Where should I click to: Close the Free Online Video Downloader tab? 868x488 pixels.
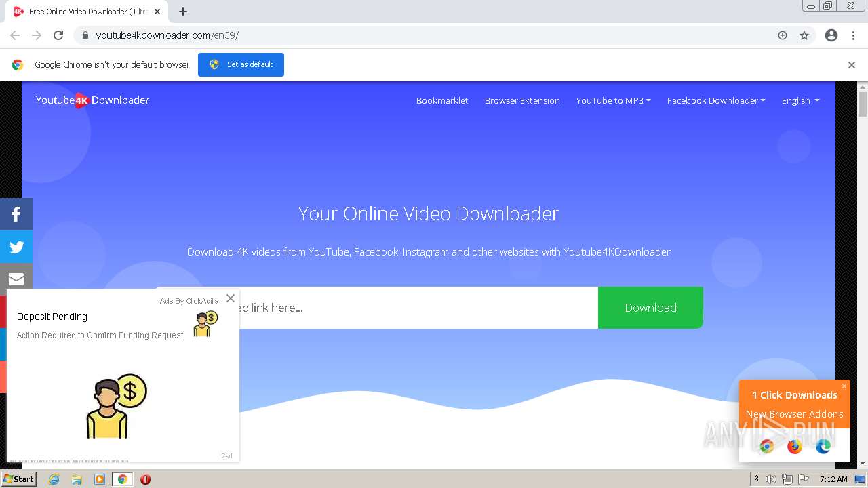pyautogui.click(x=157, y=12)
